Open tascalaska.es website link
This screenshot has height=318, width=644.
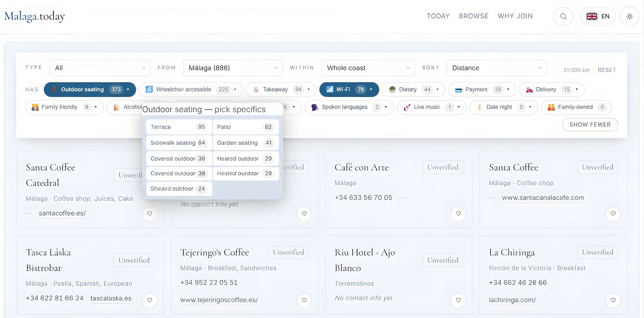111,298
